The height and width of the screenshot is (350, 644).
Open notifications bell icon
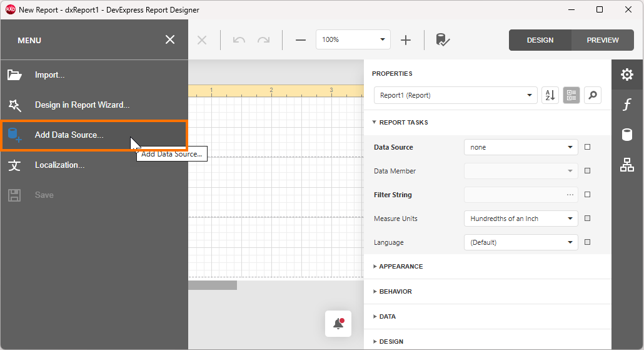click(x=338, y=324)
